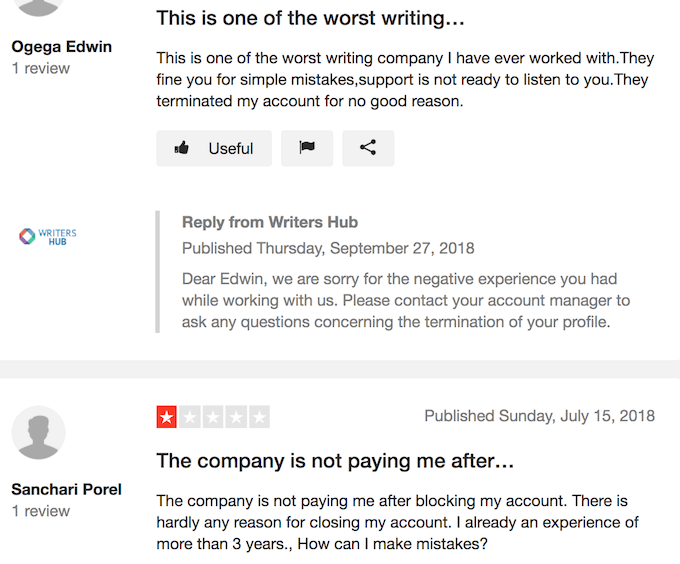The height and width of the screenshot is (564, 680).
Task: Flag Ogega Edwin's review
Action: [x=307, y=148]
